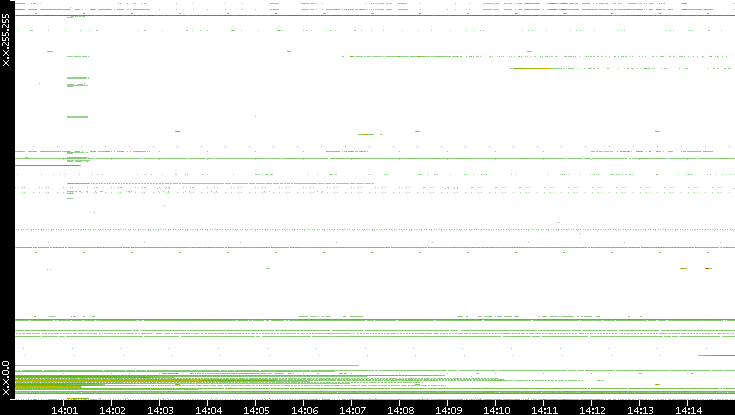This screenshot has width=735, height=415.
Task: Click the 14:01 time axis label
Action: pyautogui.click(x=64, y=410)
